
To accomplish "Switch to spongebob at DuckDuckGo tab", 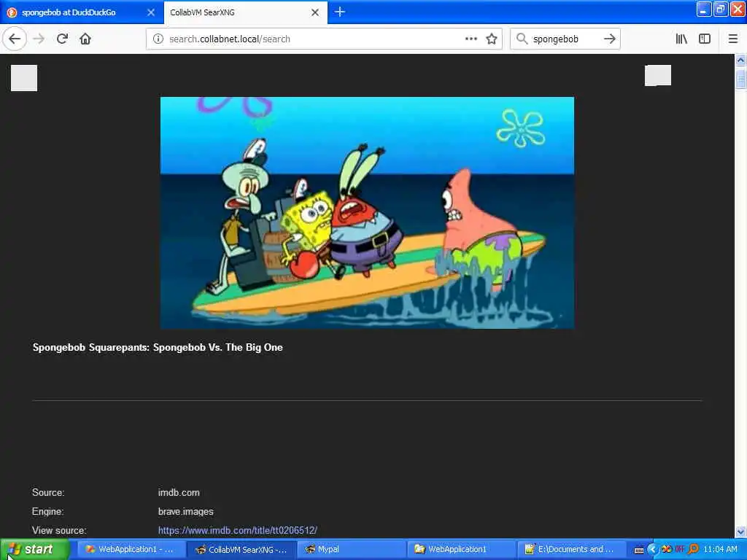I will point(82,12).
